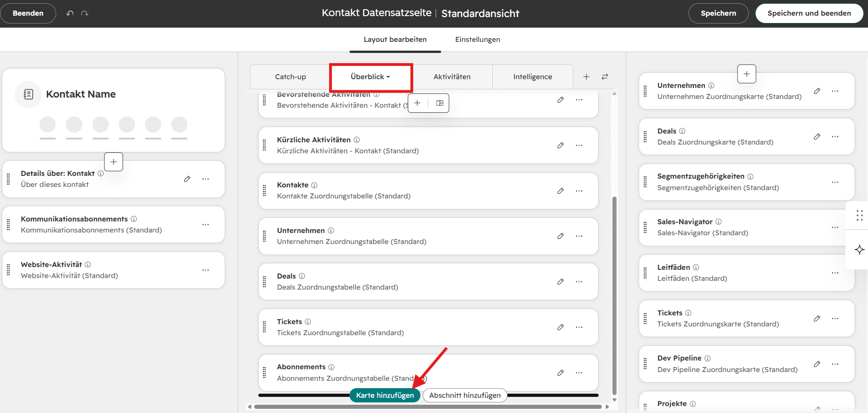Open more options for Kontakte Zuordnungstabelle card

[x=579, y=191]
